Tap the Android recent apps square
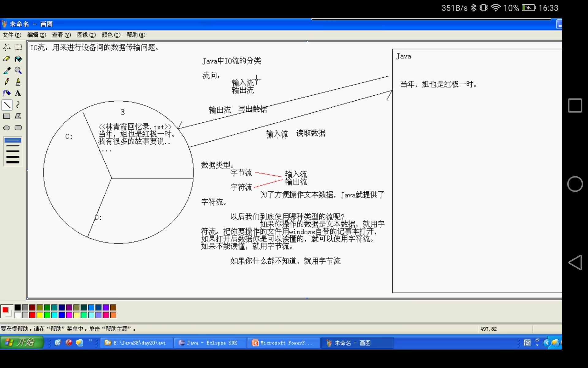The width and height of the screenshot is (588, 368). tap(575, 105)
